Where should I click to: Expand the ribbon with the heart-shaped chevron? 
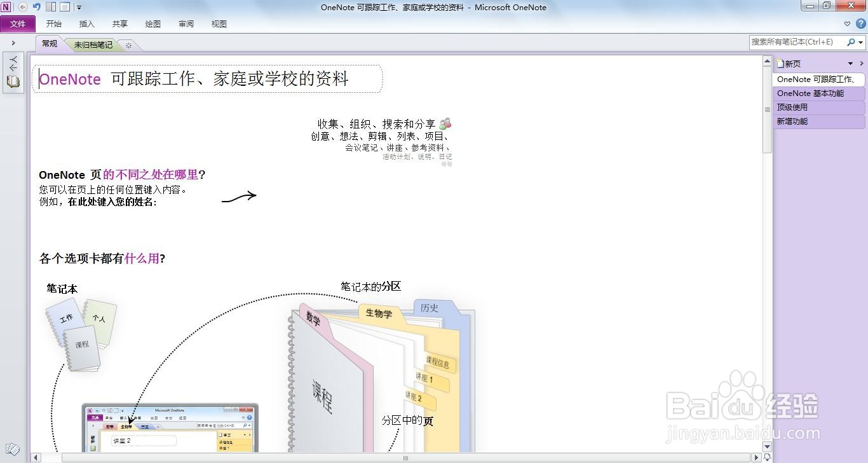tap(848, 24)
